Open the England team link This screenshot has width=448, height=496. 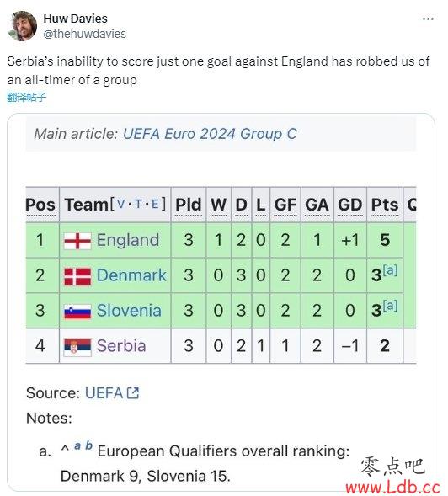point(128,240)
